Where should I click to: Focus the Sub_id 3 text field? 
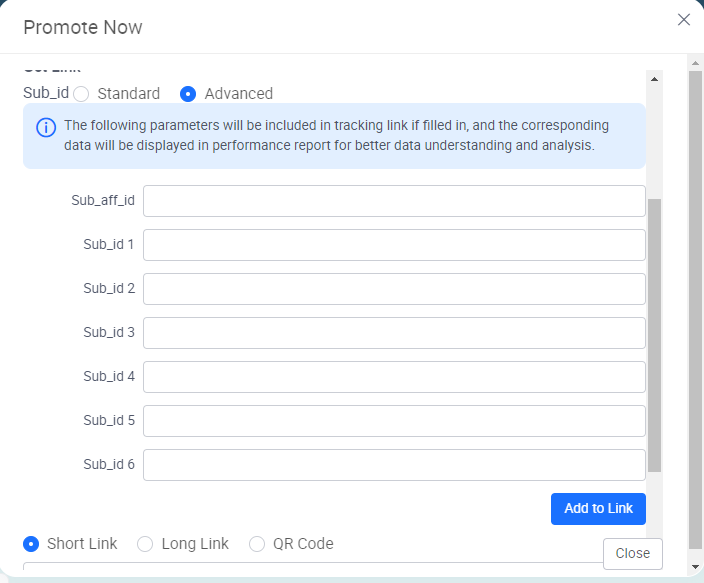[394, 333]
